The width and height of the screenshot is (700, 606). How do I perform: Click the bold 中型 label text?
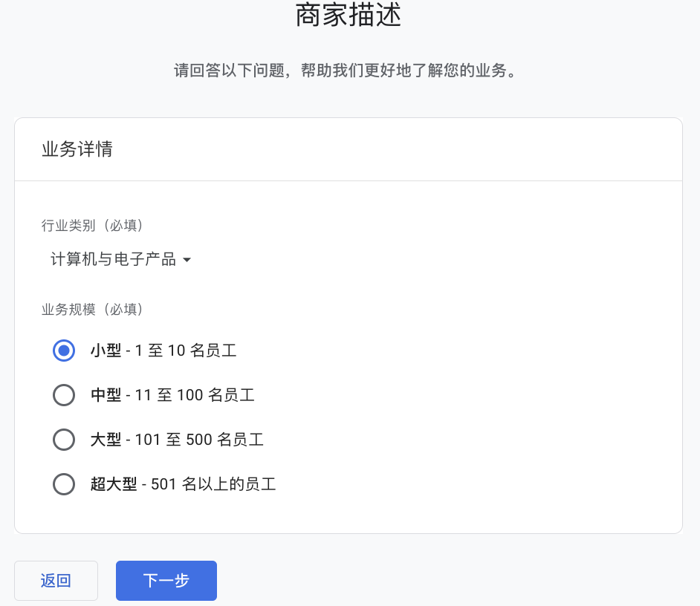(x=106, y=395)
